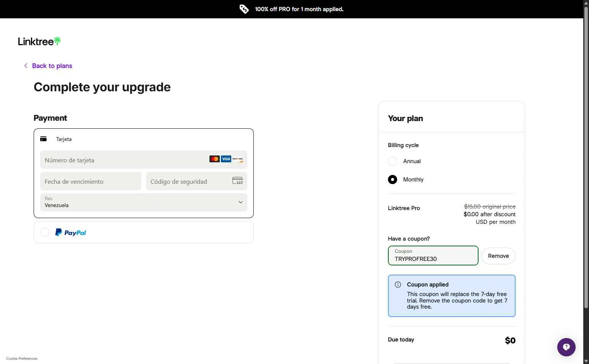
Task: Focus the Código de seguridad field
Action: (196, 181)
